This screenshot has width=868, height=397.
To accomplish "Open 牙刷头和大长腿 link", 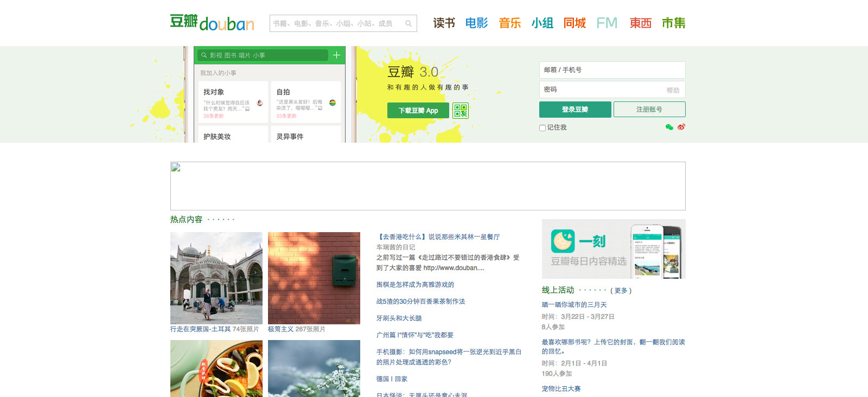I will (x=399, y=318).
